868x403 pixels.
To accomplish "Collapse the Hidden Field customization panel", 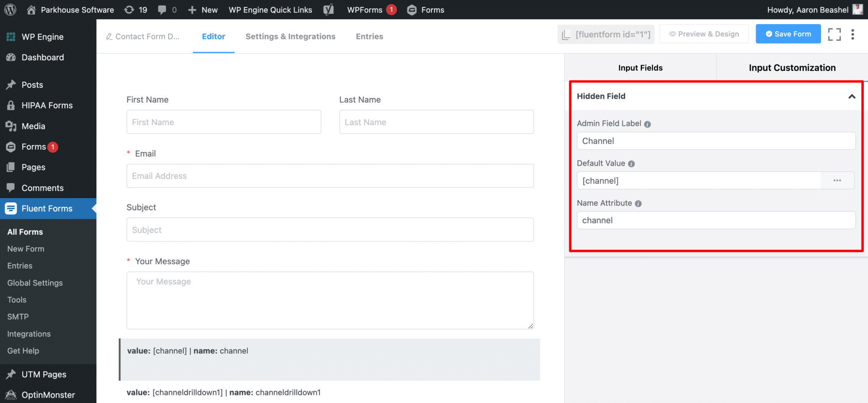I will [852, 96].
